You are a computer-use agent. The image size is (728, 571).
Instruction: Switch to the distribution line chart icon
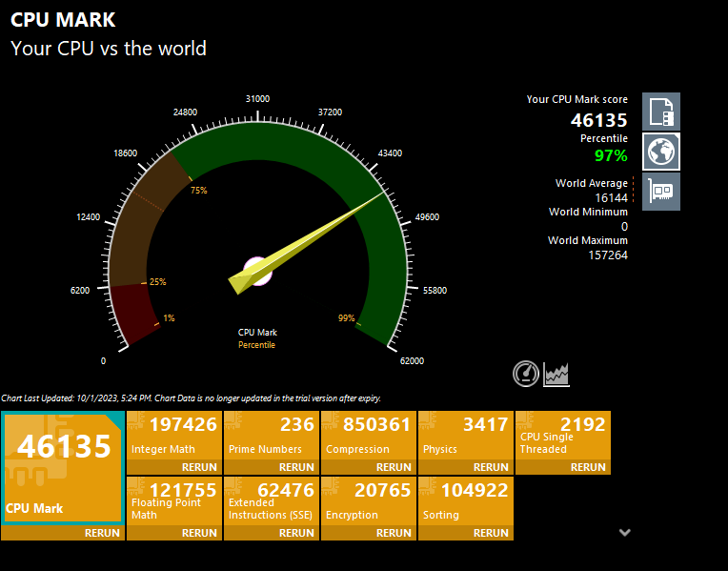pyautogui.click(x=556, y=375)
